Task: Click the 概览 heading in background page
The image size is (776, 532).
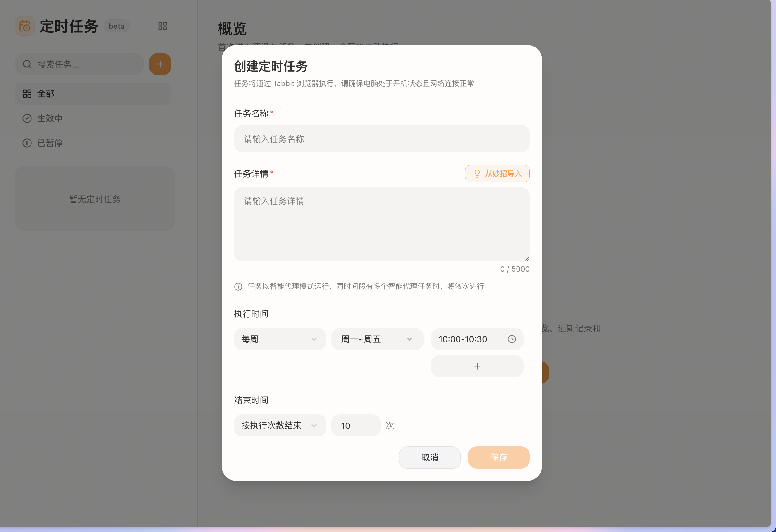Action: [x=232, y=29]
